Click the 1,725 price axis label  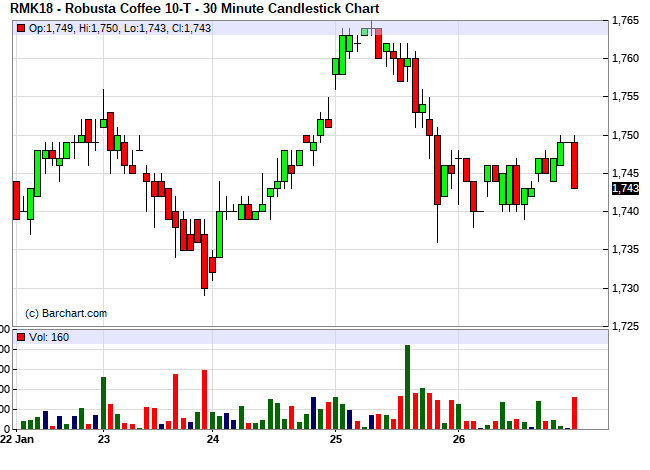(626, 326)
